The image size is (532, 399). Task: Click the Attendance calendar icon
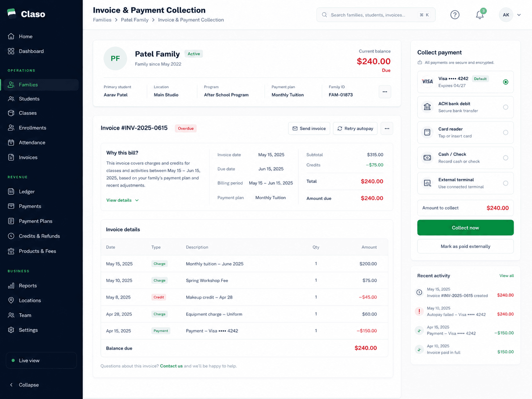click(11, 143)
